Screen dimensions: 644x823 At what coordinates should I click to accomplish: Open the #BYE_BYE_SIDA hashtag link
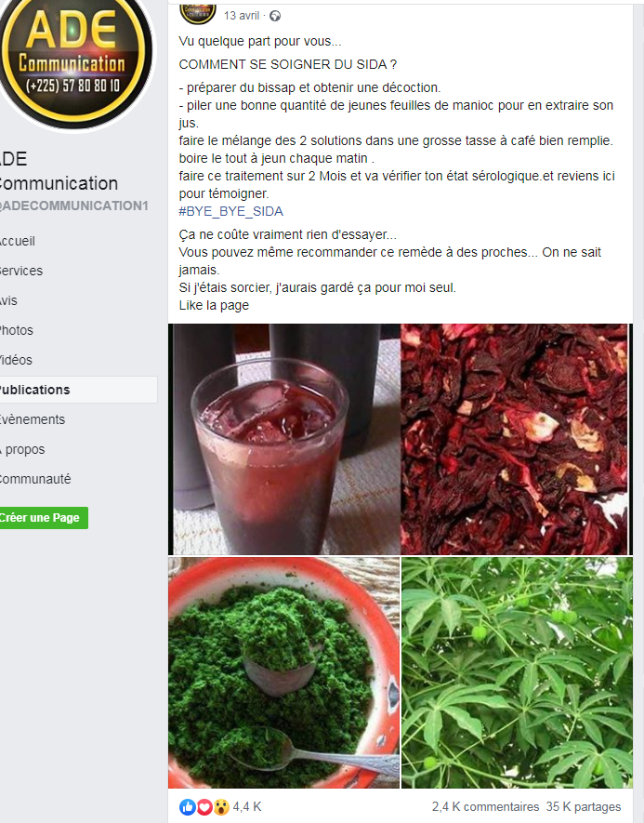230,211
